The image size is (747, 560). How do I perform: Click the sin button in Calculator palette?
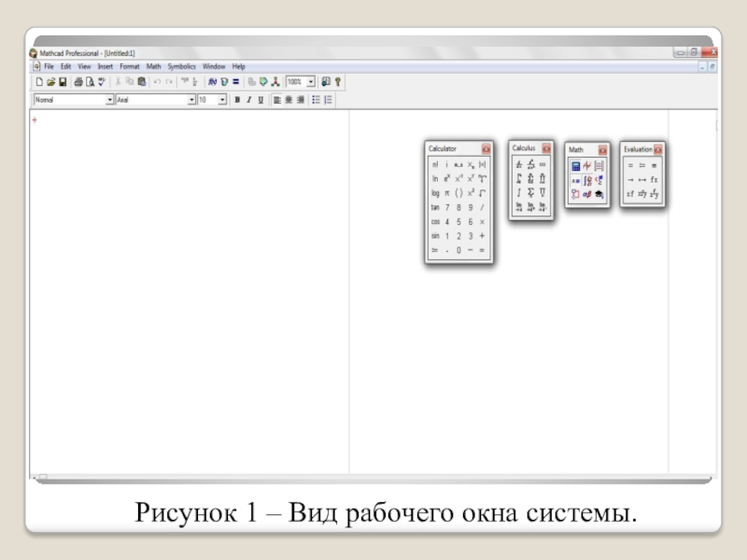pos(435,236)
